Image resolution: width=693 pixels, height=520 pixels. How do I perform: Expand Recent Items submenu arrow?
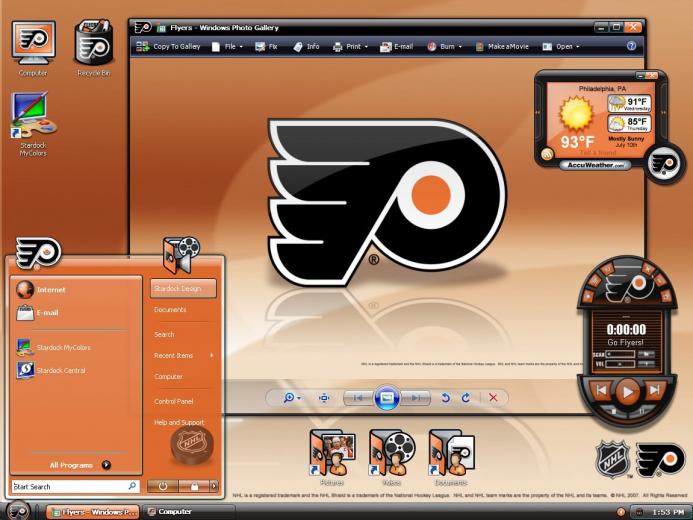pos(212,355)
